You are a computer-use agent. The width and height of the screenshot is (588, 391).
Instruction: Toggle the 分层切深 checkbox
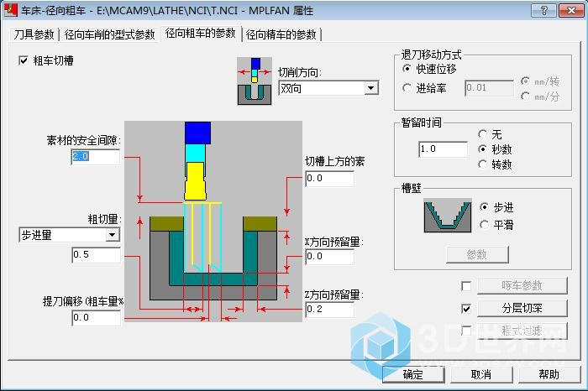tap(466, 309)
